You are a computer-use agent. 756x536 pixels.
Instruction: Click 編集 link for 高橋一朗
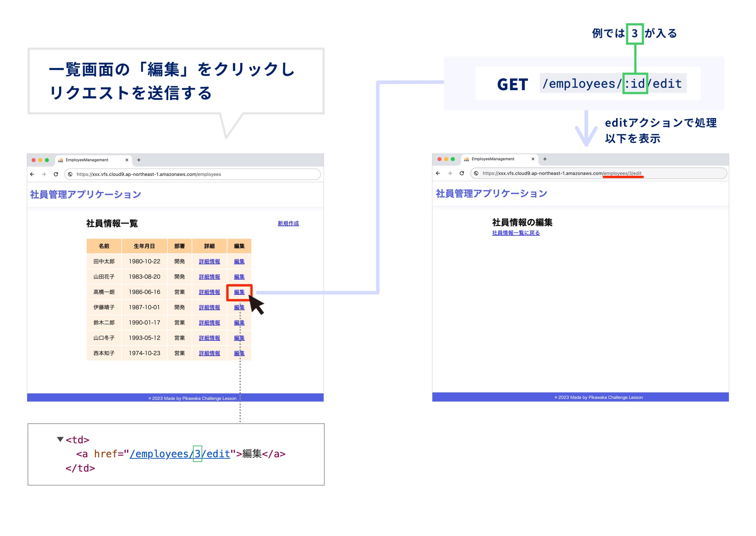tap(239, 292)
